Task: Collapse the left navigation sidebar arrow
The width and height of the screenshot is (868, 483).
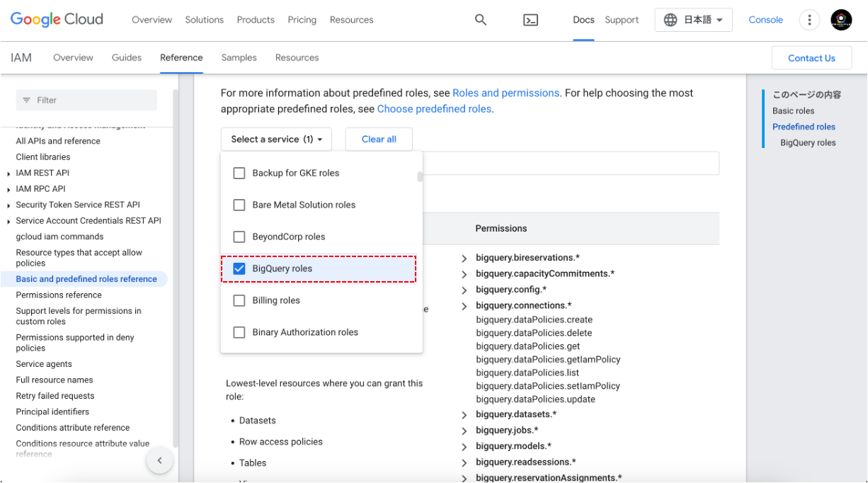Action: [x=159, y=460]
